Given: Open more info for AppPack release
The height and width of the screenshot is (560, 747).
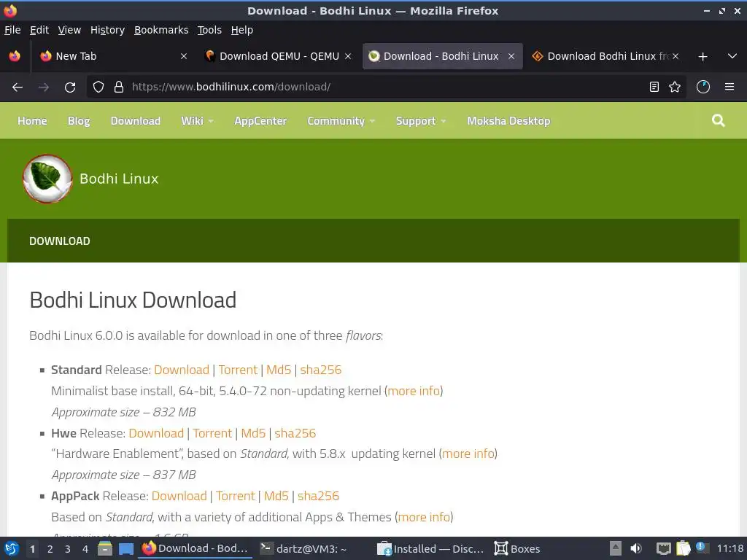Looking at the screenshot, I should coord(424,517).
